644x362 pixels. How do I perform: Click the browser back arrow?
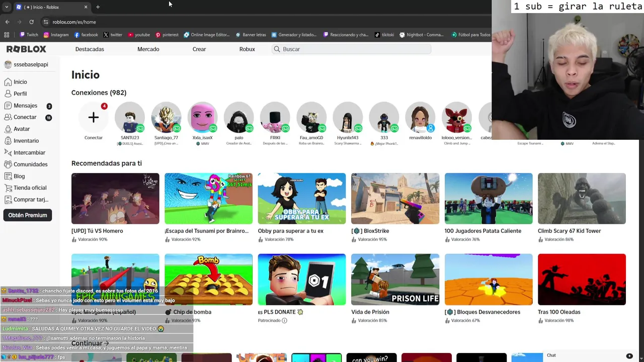point(7,22)
